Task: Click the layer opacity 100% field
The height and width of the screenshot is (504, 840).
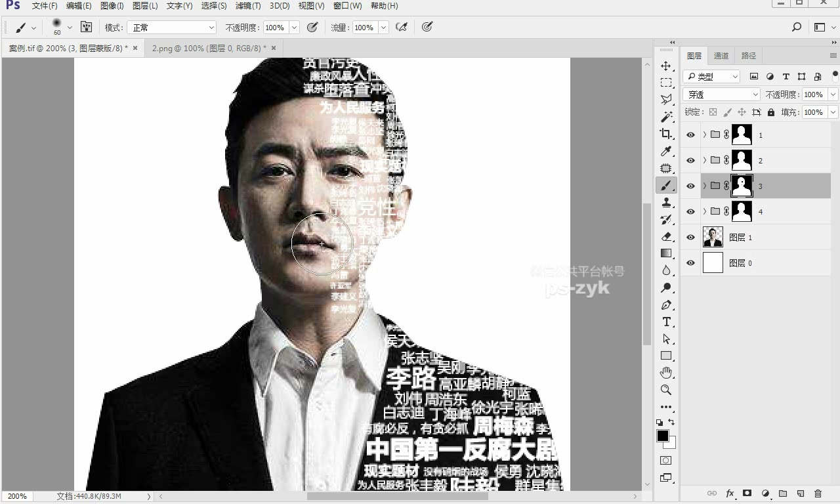Action: click(x=814, y=94)
